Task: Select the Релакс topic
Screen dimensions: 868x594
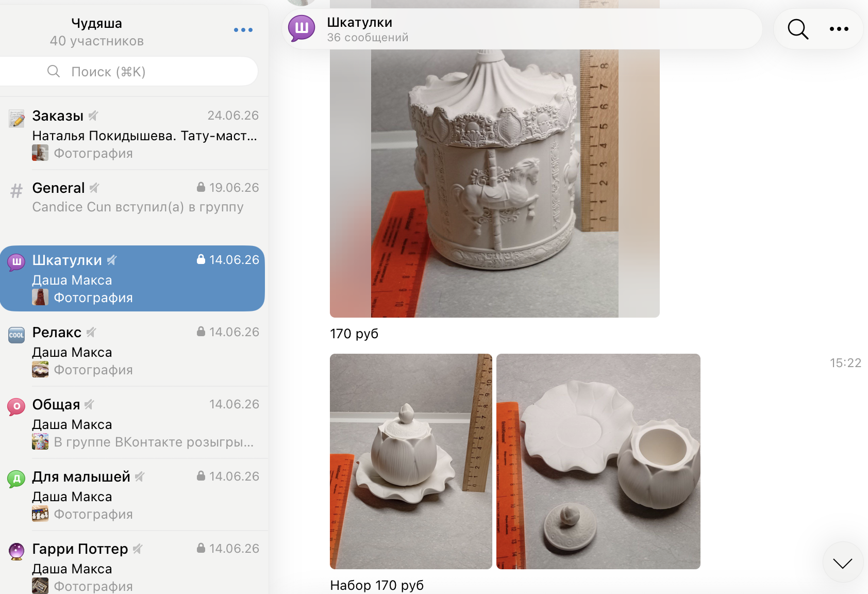Action: click(134, 350)
